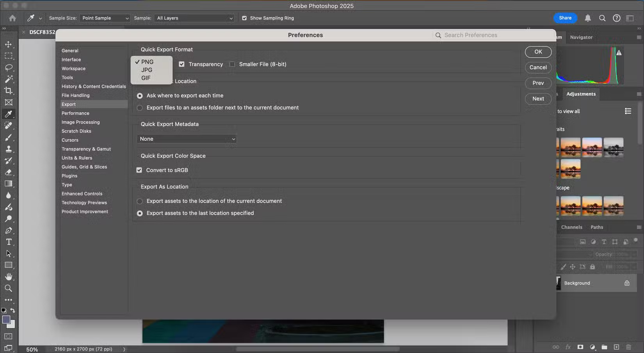Click the blue Share button

[x=565, y=18]
